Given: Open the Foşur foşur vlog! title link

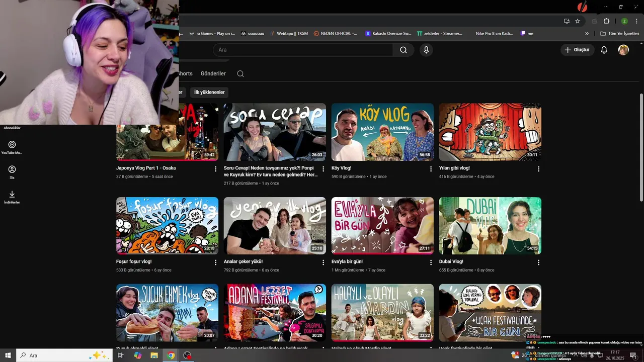Looking at the screenshot, I should pos(134,261).
